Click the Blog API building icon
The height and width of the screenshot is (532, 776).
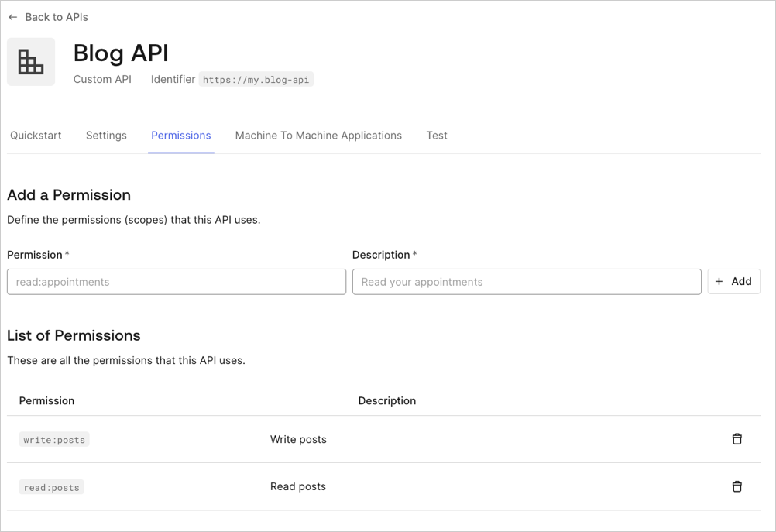coord(31,61)
